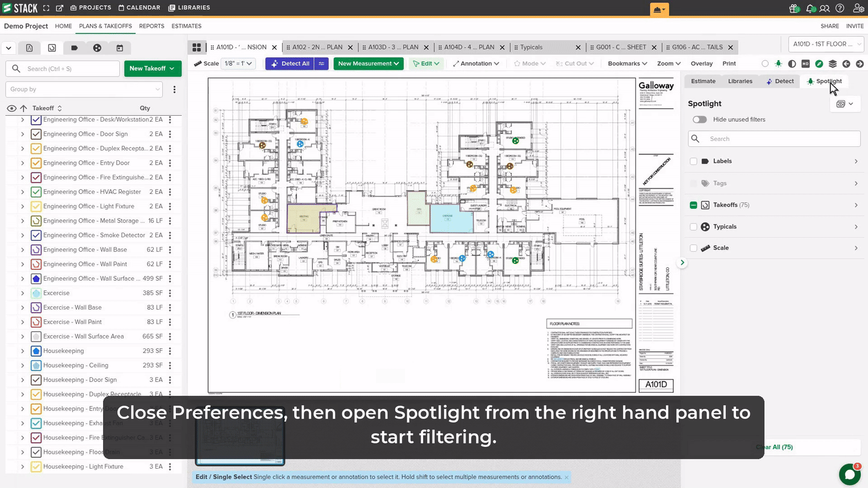The height and width of the screenshot is (488, 868).
Task: Click the Detect All button
Action: [290, 63]
